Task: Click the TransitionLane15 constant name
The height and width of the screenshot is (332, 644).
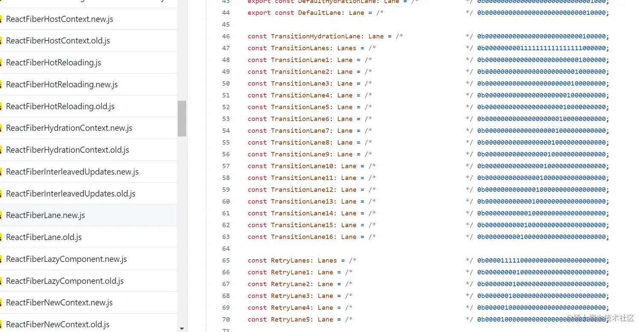Action: pos(302,225)
